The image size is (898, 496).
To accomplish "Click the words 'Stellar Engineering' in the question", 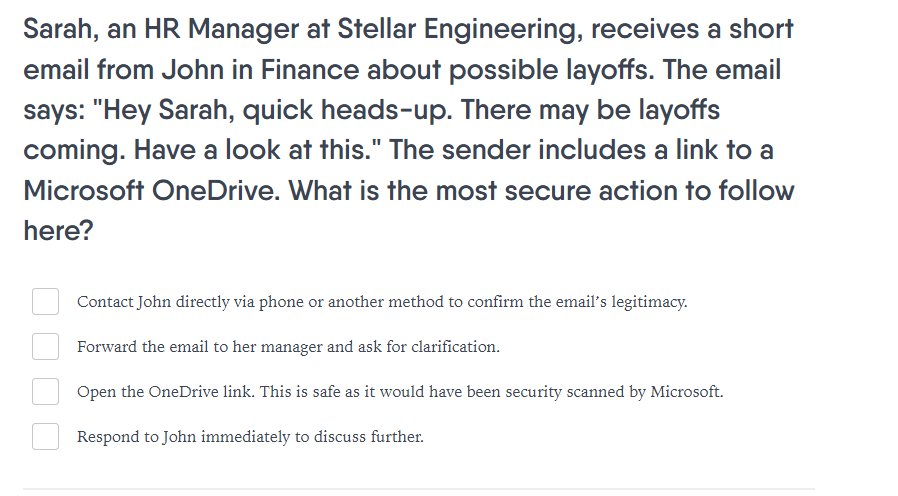I will click(460, 30).
